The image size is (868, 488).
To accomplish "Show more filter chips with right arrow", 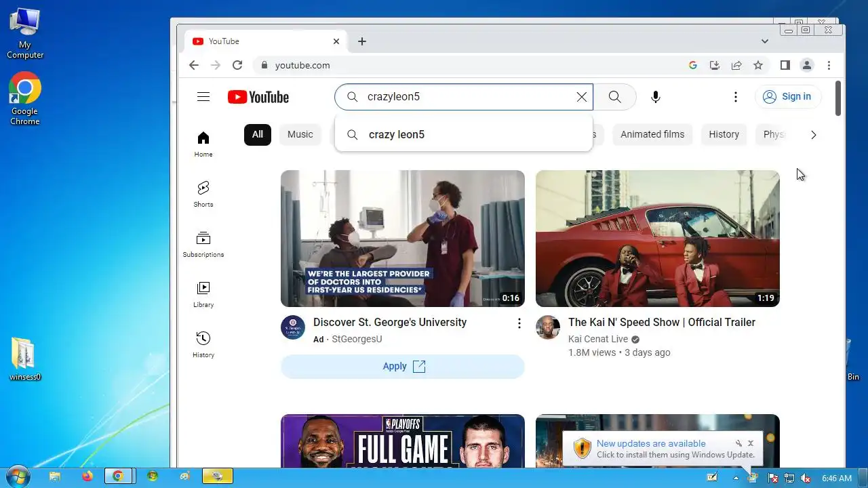I will tap(813, 134).
